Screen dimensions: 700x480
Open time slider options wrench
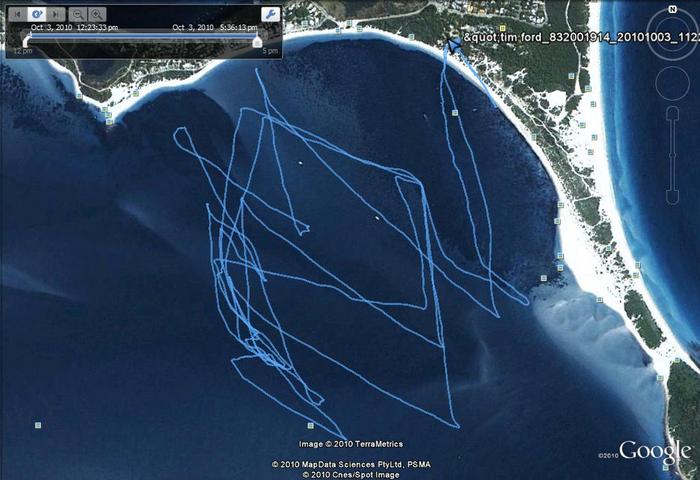[270, 14]
